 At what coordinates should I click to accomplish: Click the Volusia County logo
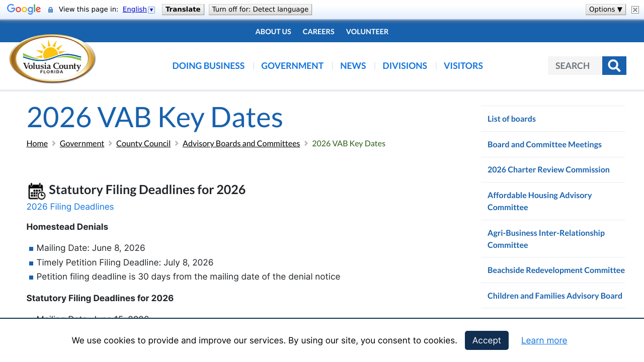tap(52, 59)
